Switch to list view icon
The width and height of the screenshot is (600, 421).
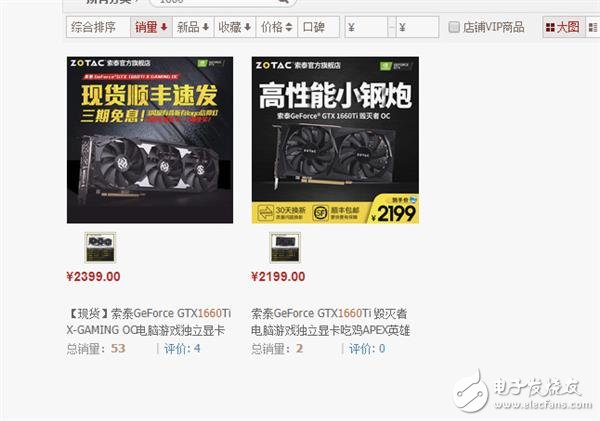click(x=593, y=27)
